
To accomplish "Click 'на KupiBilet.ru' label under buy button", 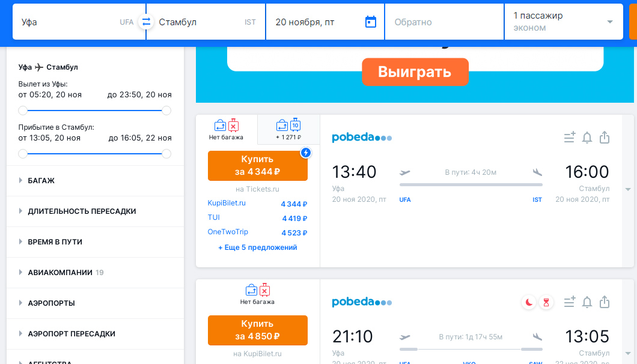I will [258, 354].
